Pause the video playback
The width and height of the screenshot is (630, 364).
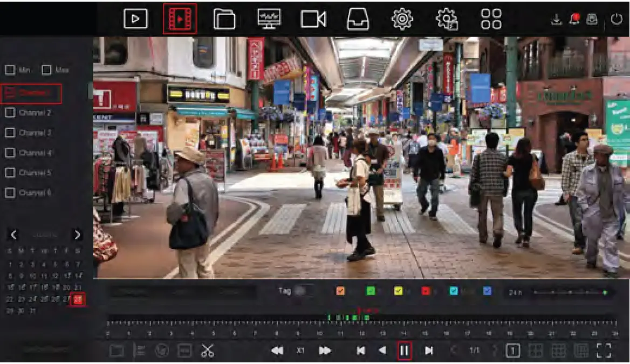(404, 351)
